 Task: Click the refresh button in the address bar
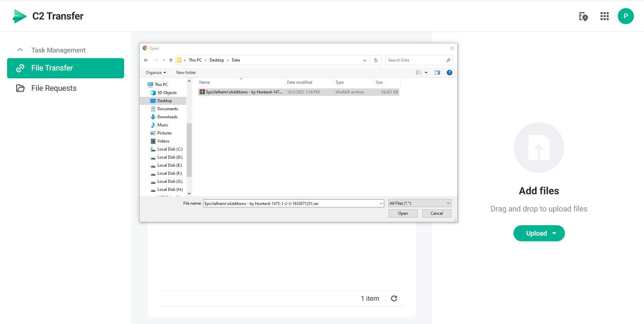click(375, 60)
